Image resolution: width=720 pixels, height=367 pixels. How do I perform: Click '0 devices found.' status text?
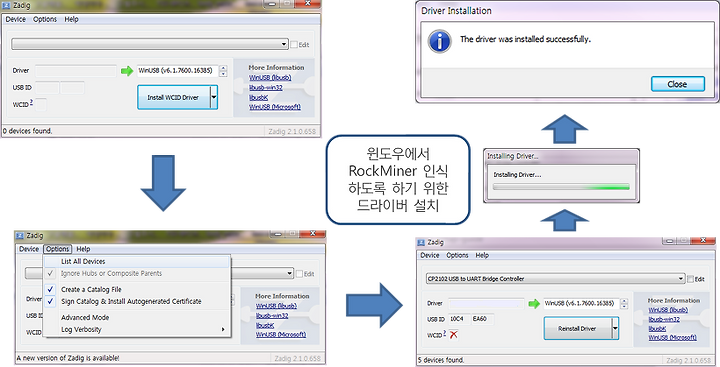(28, 131)
